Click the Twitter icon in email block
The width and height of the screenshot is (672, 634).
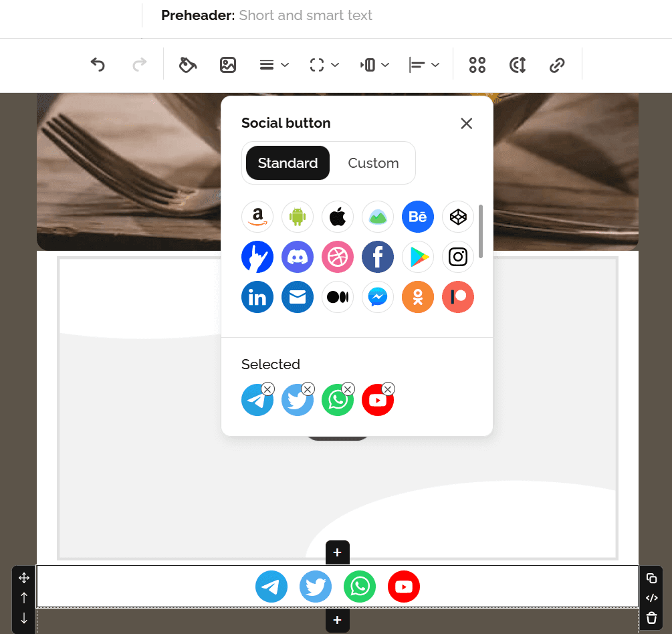tap(316, 587)
